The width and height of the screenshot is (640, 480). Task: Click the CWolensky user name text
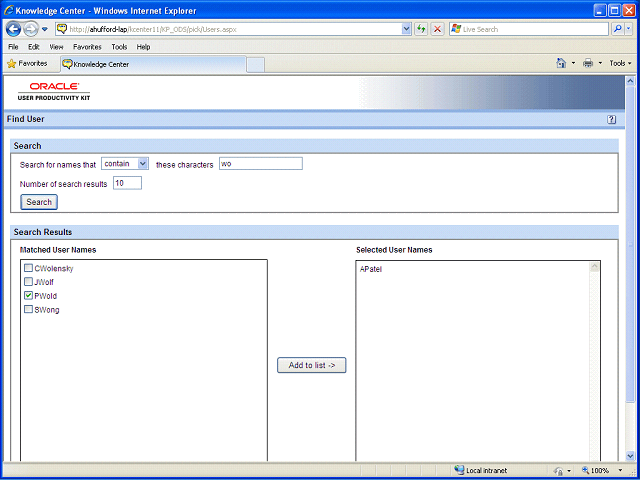pos(54,269)
